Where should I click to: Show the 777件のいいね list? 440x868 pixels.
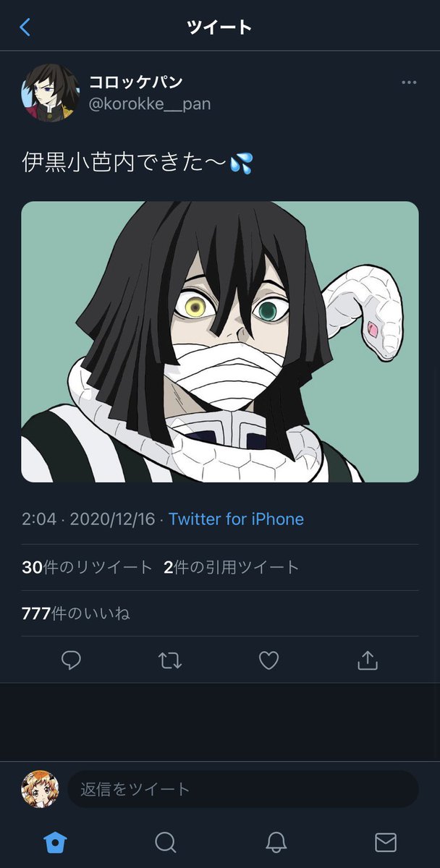click(x=76, y=613)
